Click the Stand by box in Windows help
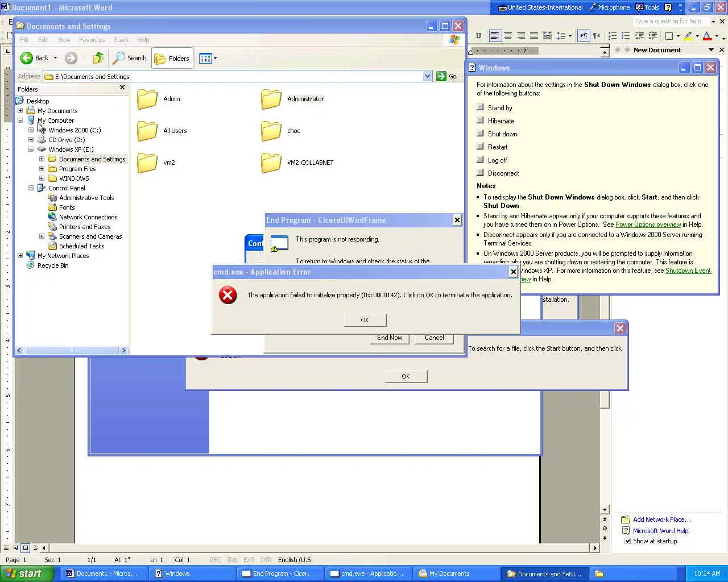The image size is (728, 582). click(480, 107)
